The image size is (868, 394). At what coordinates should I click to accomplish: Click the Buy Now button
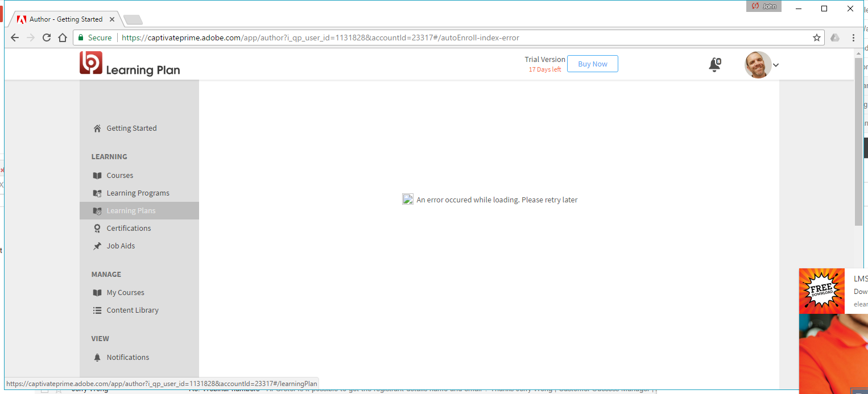(x=592, y=64)
